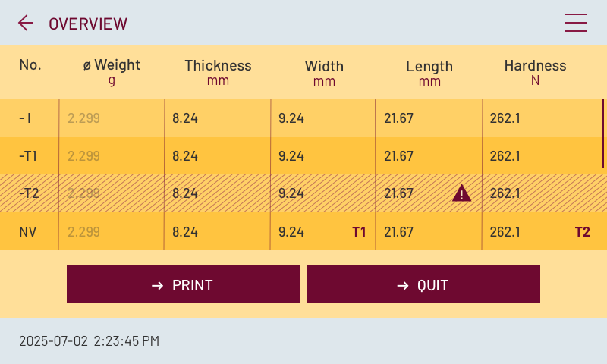Click the OVERVIEW page title

88,24
